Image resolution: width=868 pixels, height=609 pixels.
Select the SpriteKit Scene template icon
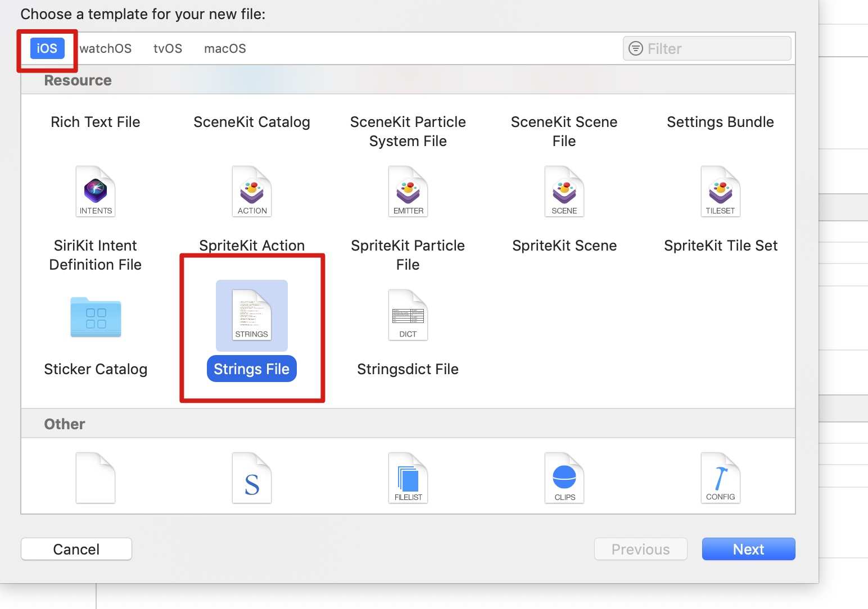pyautogui.click(x=564, y=192)
